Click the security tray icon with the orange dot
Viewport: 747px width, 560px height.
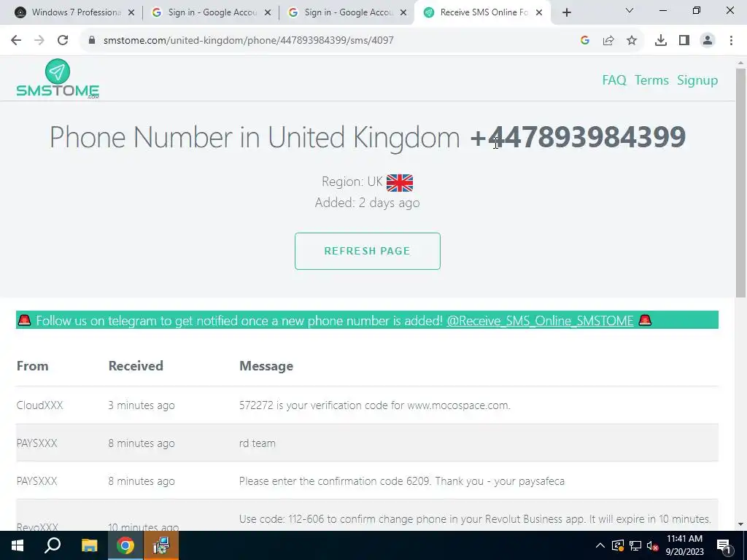[x=618, y=545]
